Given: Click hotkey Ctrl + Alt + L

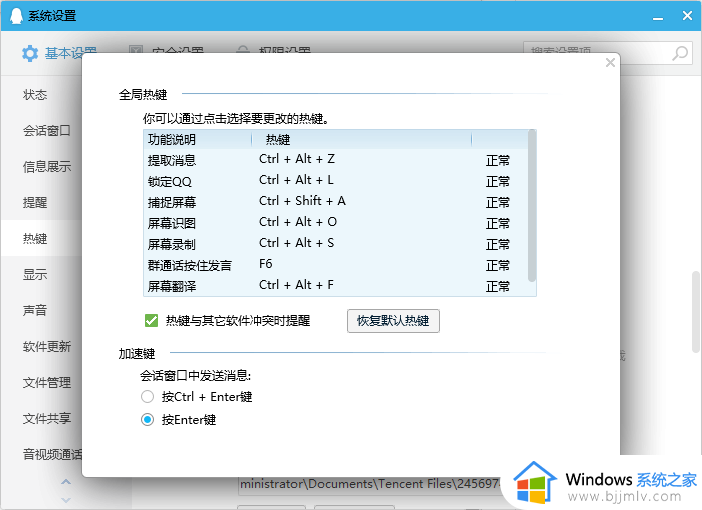Looking at the screenshot, I should coord(296,180).
